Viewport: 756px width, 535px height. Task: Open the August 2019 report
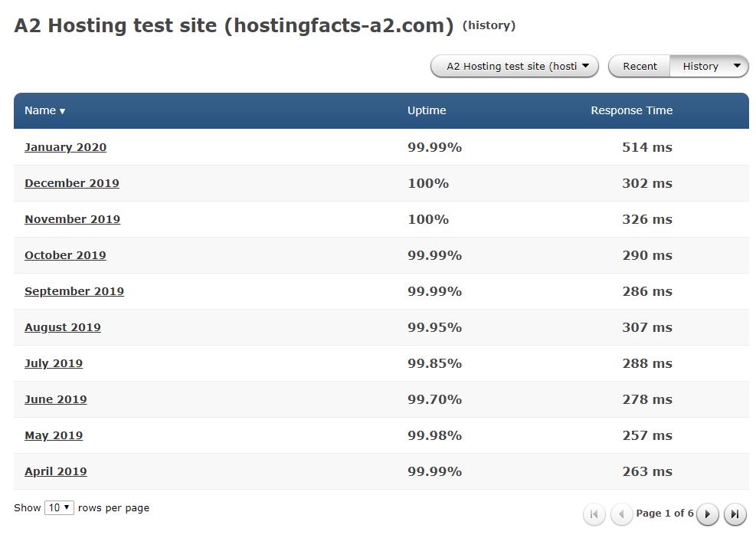[63, 327]
